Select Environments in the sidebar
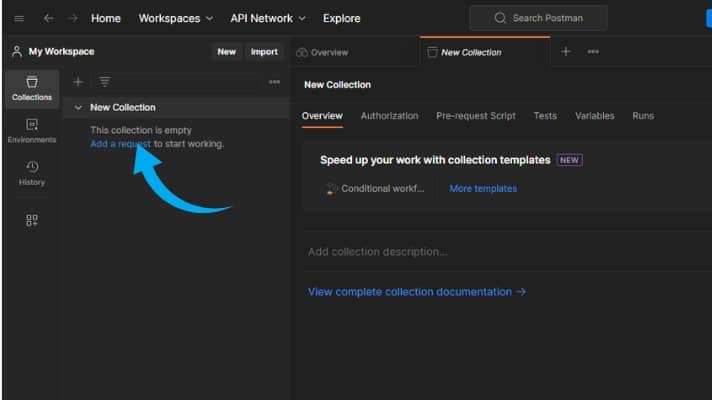The image size is (712, 400). 32,131
